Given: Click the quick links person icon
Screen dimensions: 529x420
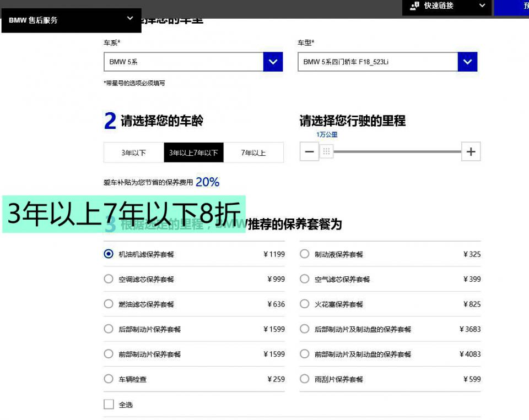Looking at the screenshot, I should point(414,6).
